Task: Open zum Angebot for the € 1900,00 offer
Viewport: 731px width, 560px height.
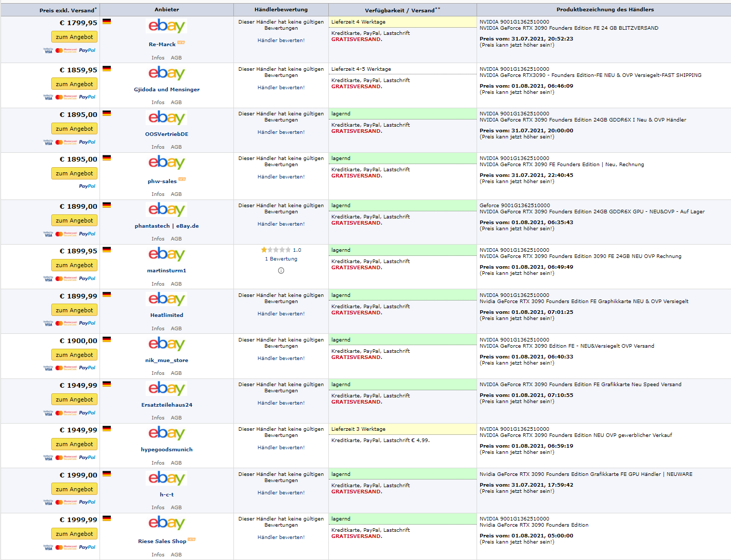Action: tap(74, 355)
